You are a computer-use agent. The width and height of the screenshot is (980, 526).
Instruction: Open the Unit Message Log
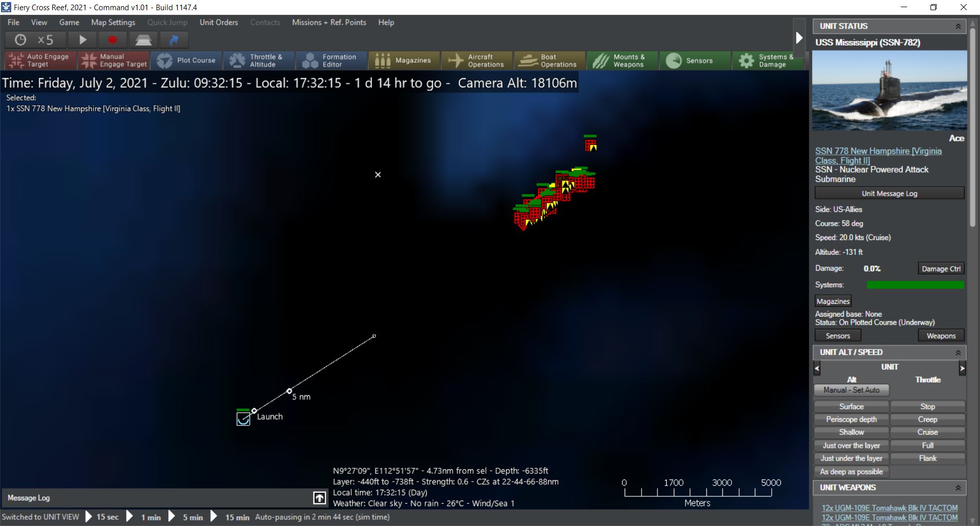click(x=889, y=194)
